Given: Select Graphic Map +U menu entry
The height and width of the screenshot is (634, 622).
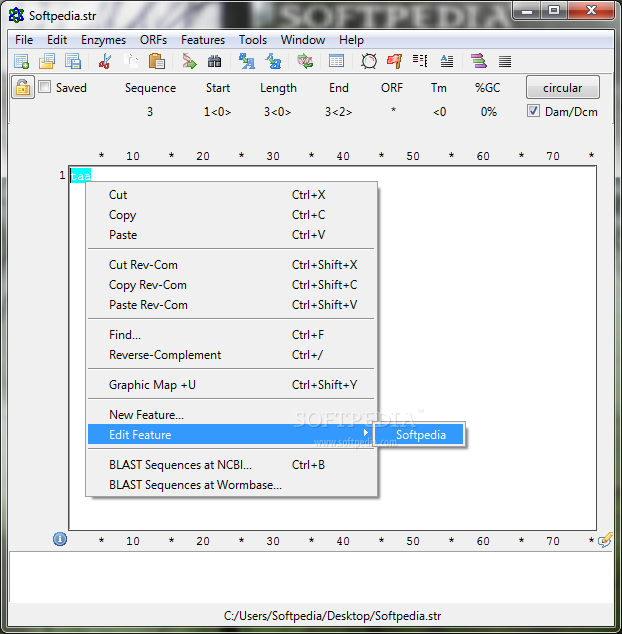Looking at the screenshot, I should click(231, 385).
